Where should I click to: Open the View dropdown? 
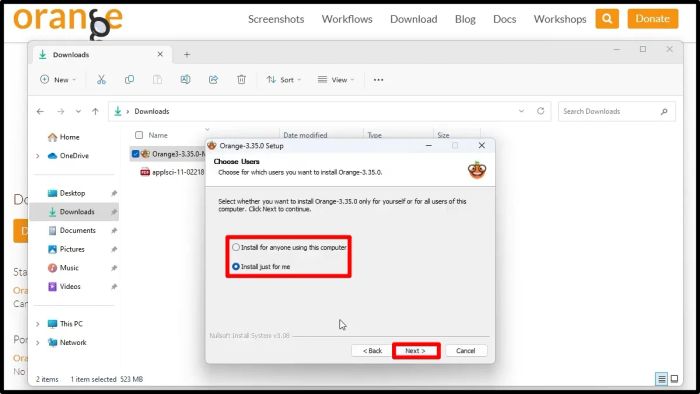coord(336,80)
